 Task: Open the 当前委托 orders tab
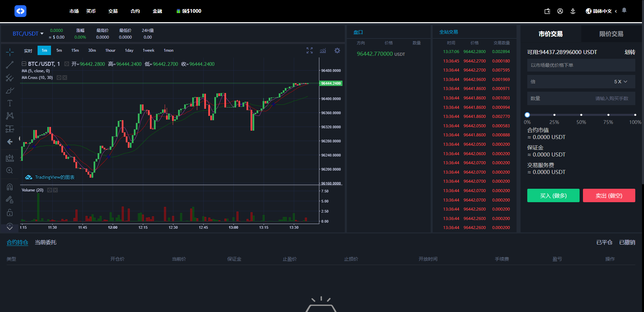[x=45, y=242]
